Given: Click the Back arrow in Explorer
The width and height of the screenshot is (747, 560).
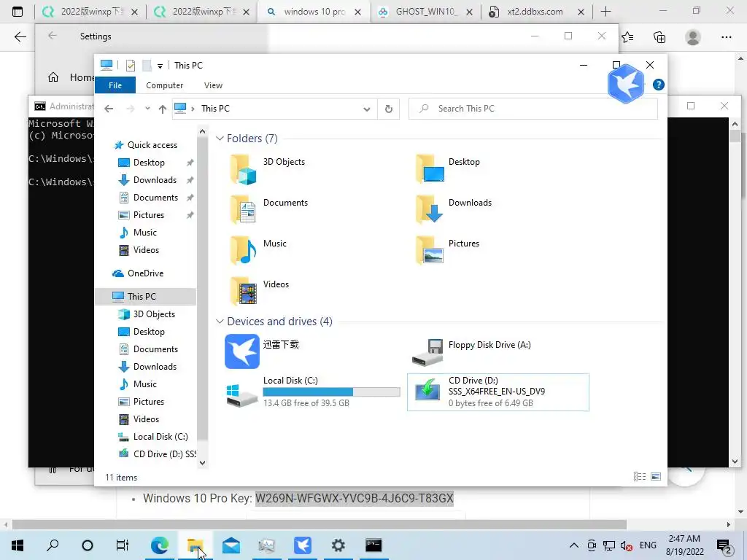Looking at the screenshot, I should pyautogui.click(x=109, y=109).
